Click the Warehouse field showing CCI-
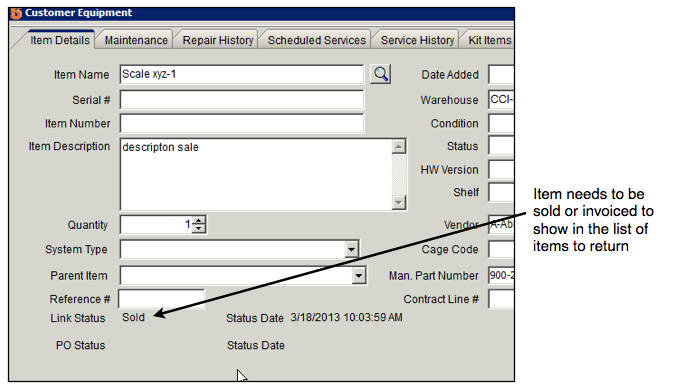Image resolution: width=686 pixels, height=389 pixels. pyautogui.click(x=501, y=100)
